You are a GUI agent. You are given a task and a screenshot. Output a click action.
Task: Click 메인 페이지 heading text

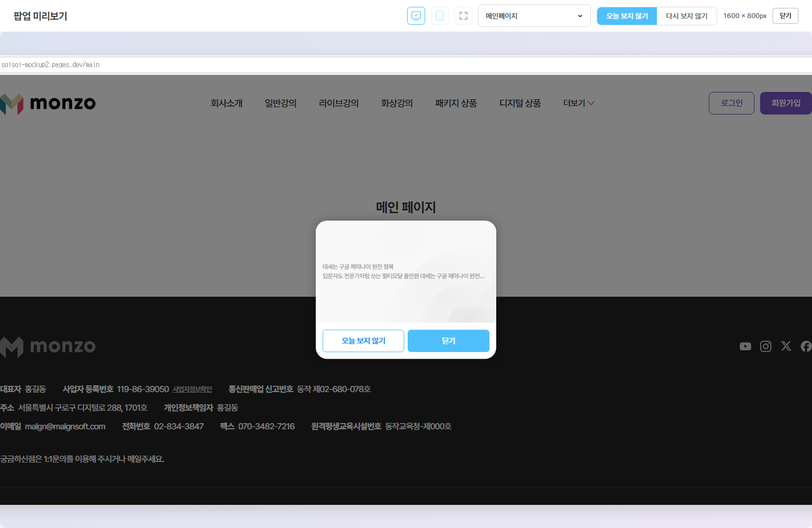click(x=406, y=207)
